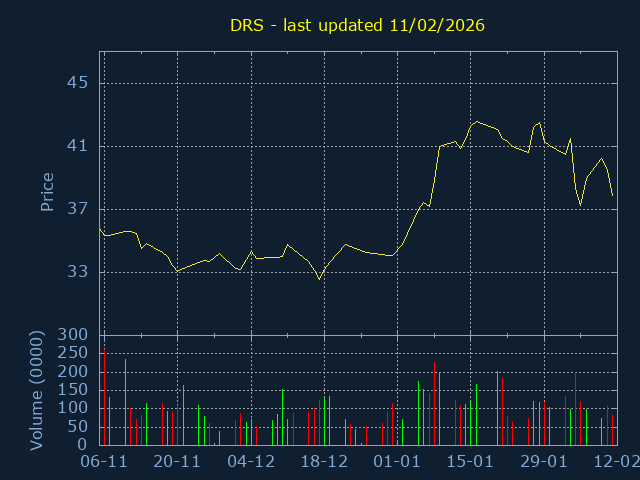The height and width of the screenshot is (480, 640).
Task: Select the 37 price tick label
Action: (x=77, y=209)
